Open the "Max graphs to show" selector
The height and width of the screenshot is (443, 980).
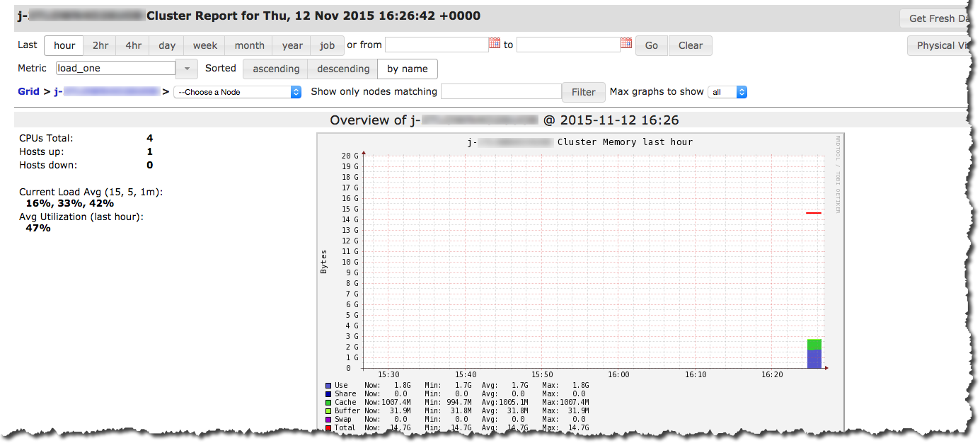coord(727,91)
